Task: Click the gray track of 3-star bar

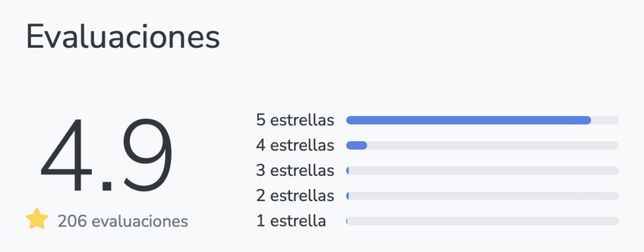Action: point(484,171)
